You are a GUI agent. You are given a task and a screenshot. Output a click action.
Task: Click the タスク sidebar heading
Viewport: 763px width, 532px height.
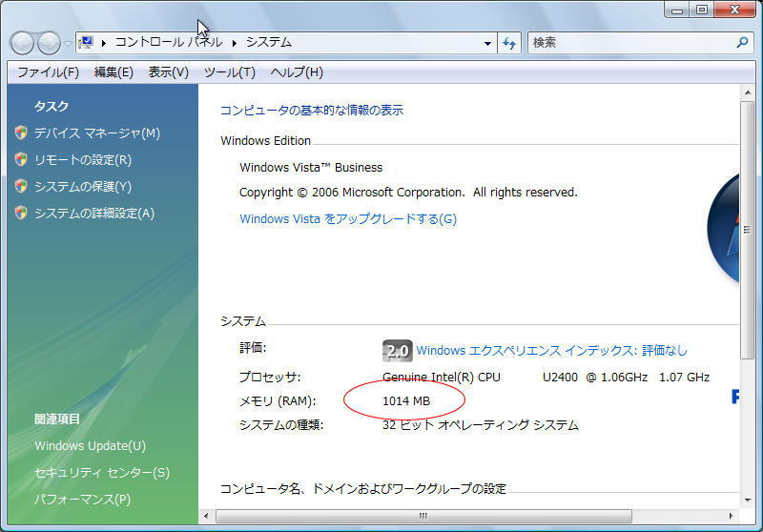click(52, 106)
